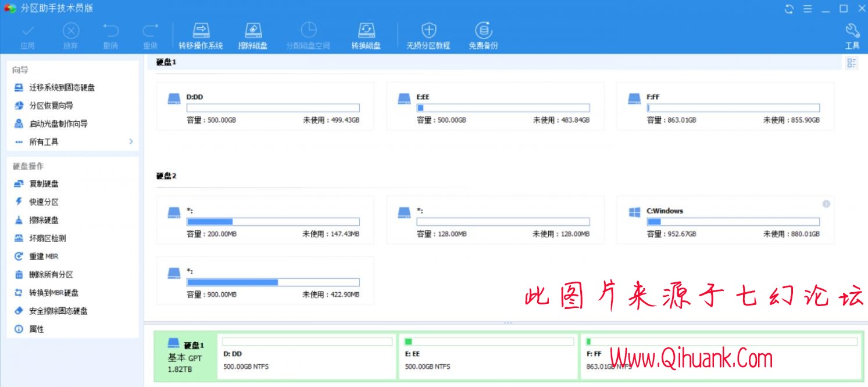Click the icon beside 迁移系统到固态硬盘
Image resolution: width=868 pixels, height=387 pixels.
click(x=19, y=88)
